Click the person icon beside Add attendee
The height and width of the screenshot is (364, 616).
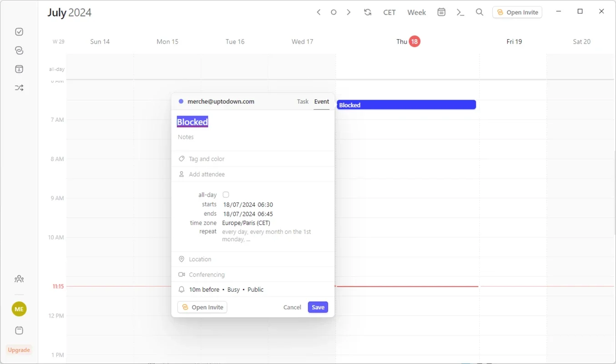coord(182,174)
